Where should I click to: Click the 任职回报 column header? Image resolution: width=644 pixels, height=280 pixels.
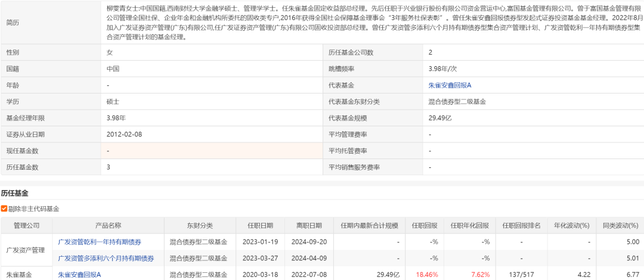425,225
